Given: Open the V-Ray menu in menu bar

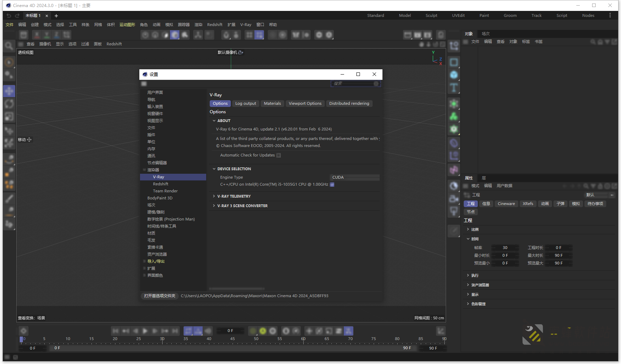Looking at the screenshot, I should [x=246, y=25].
